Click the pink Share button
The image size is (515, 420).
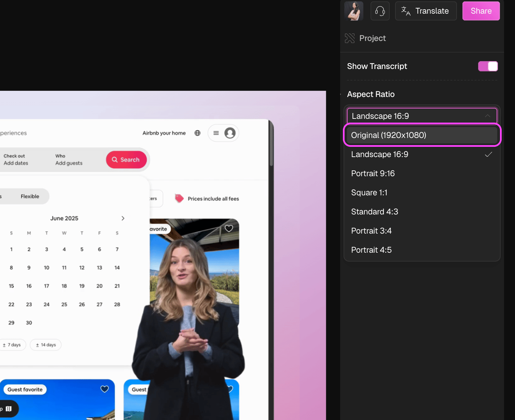481,11
